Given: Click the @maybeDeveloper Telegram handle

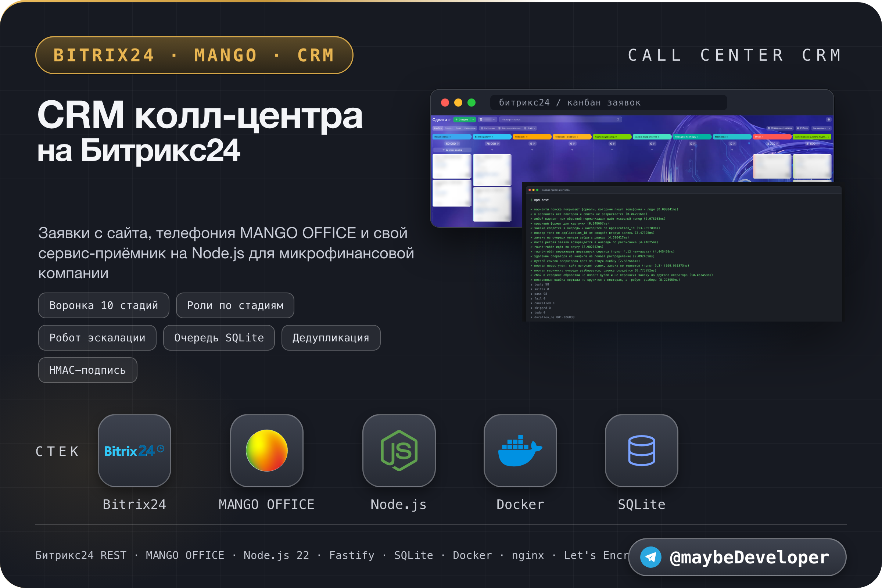Looking at the screenshot, I should tap(749, 557).
